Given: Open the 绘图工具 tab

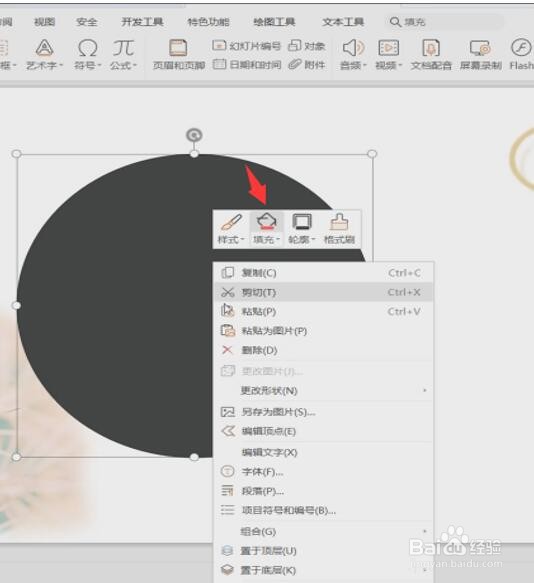Looking at the screenshot, I should coord(274,22).
